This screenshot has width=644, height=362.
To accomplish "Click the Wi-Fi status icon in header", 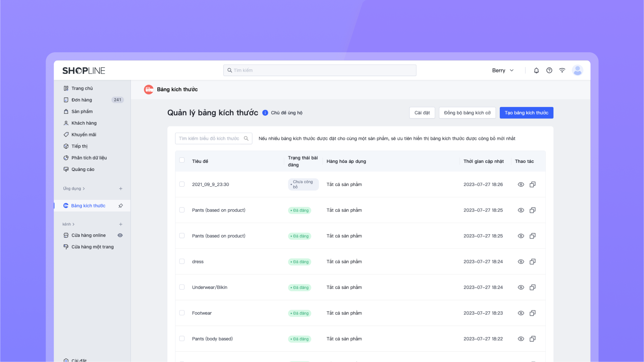I will (562, 70).
